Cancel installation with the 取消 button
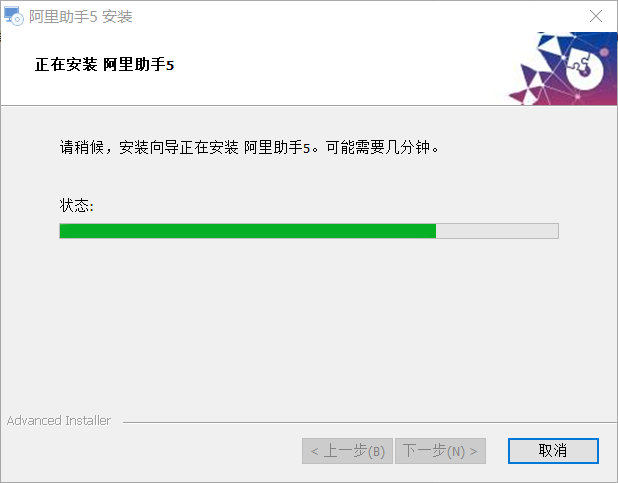 click(x=553, y=451)
